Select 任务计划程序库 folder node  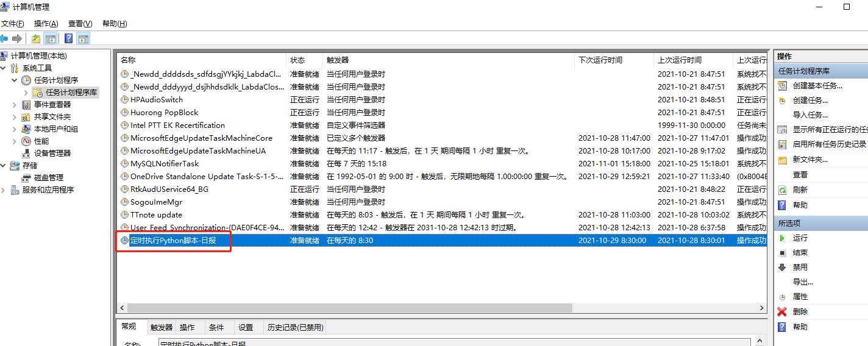coord(71,93)
